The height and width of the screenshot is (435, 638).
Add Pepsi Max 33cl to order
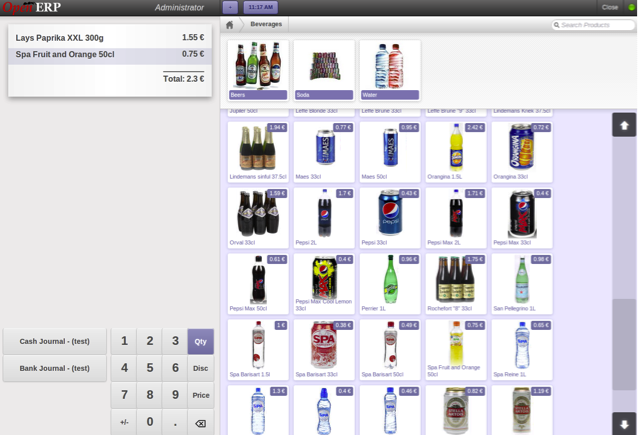click(x=522, y=218)
